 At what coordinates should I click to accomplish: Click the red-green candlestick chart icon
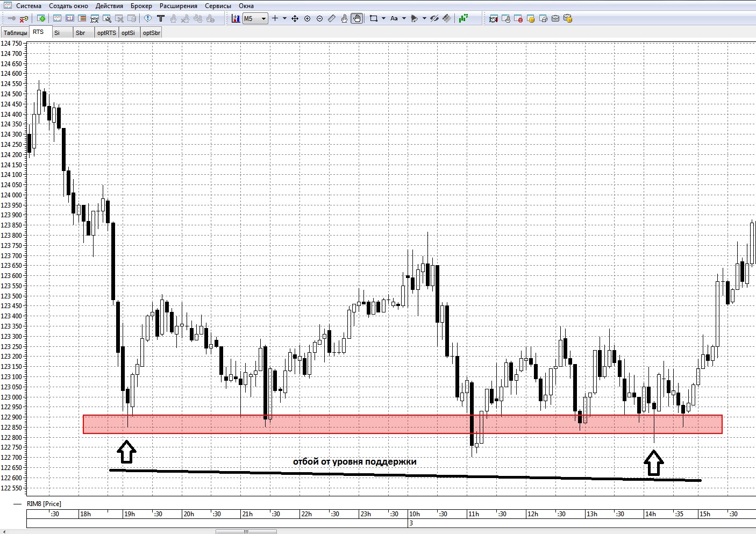[x=236, y=18]
